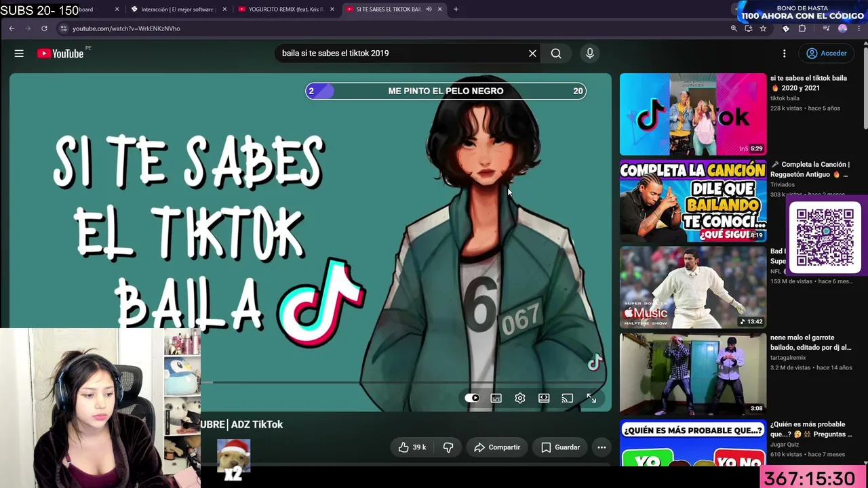Open the browser profile avatar
The image size is (868, 488).
[843, 28]
